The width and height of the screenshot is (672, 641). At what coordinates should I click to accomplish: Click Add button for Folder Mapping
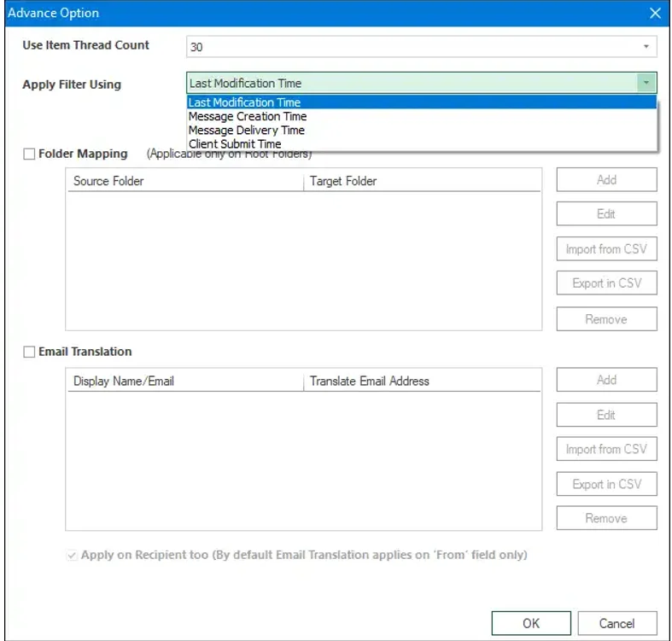[x=606, y=179]
